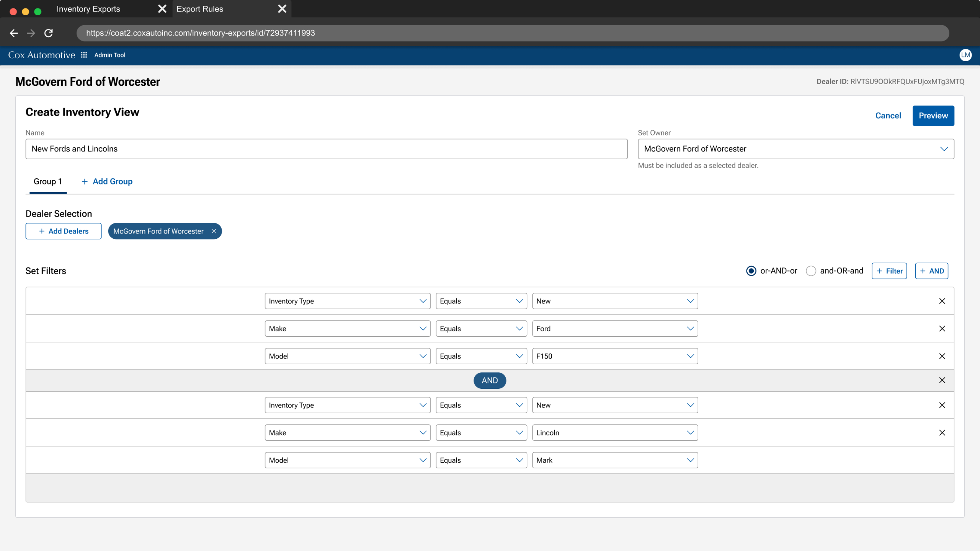Image resolution: width=980 pixels, height=551 pixels.
Task: Click the AND pill between filter groups
Action: point(490,380)
